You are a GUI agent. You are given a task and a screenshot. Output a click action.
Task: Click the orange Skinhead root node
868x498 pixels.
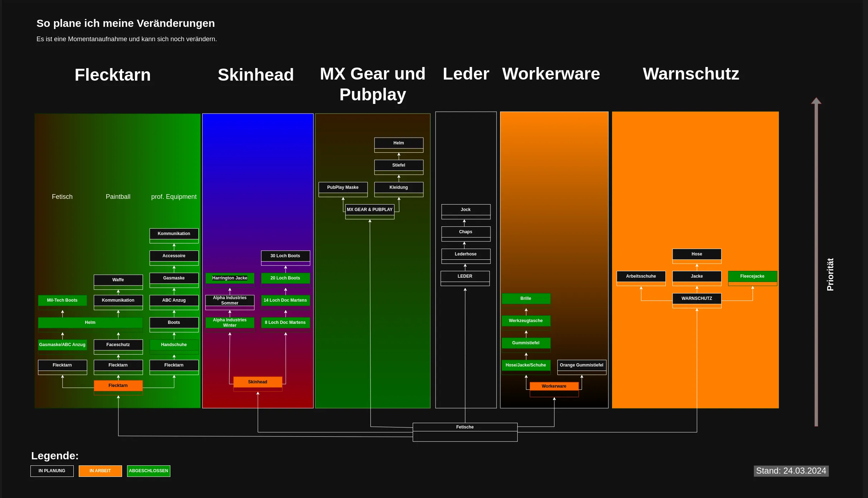(x=258, y=382)
